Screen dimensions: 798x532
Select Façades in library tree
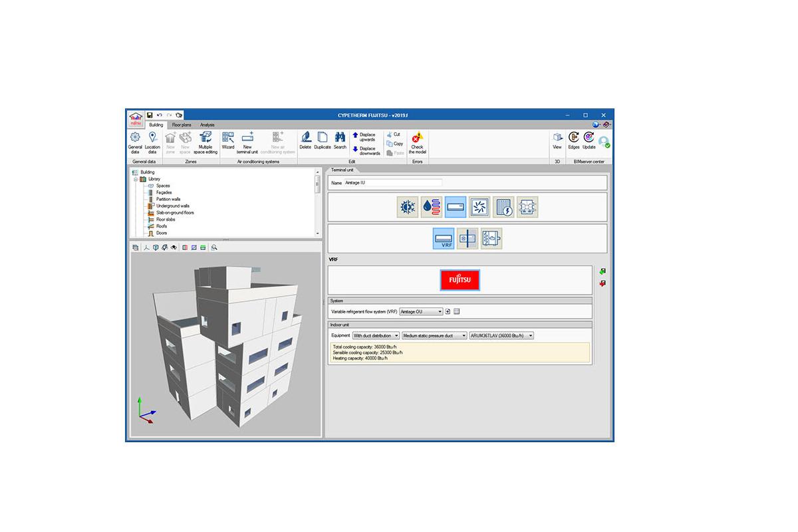pyautogui.click(x=164, y=192)
